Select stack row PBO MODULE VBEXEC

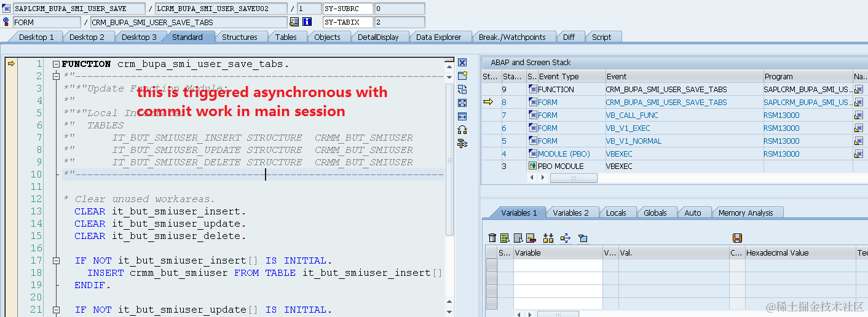coord(674,166)
